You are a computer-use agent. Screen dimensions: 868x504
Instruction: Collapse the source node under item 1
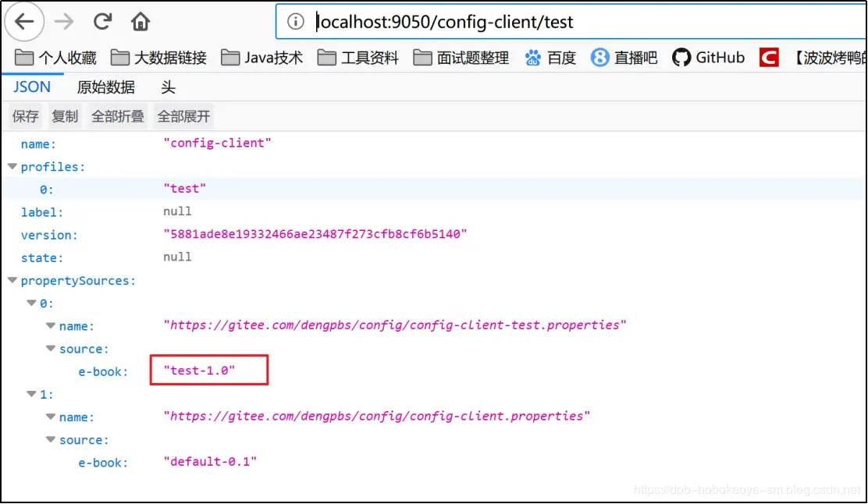coord(51,440)
